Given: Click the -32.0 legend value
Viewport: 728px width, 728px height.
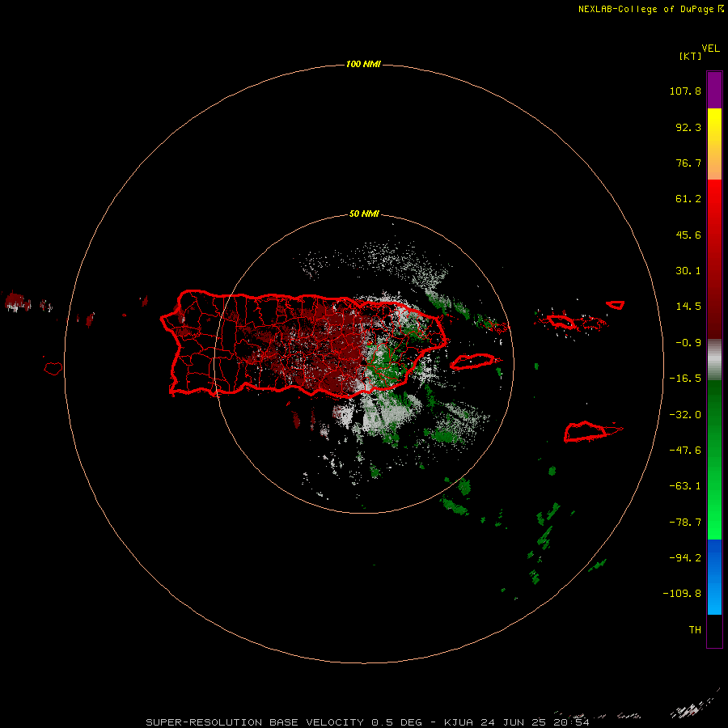Looking at the screenshot, I should [x=685, y=415].
